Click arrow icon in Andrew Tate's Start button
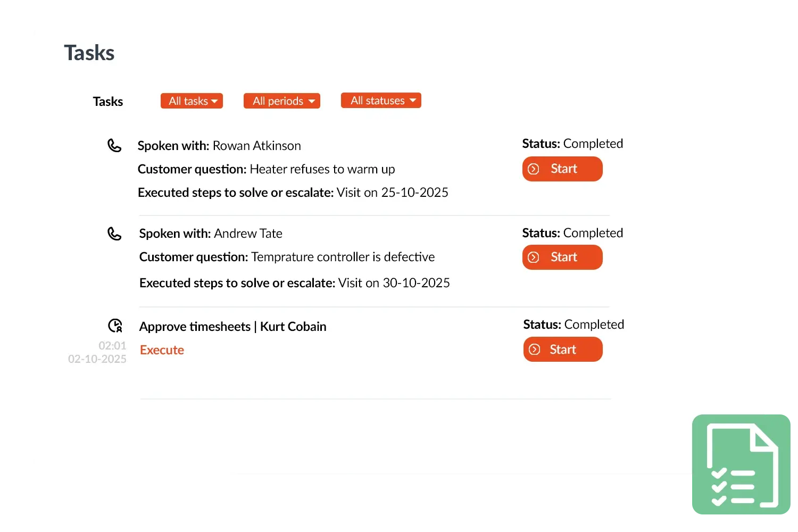This screenshot has height=532, width=798. click(534, 257)
